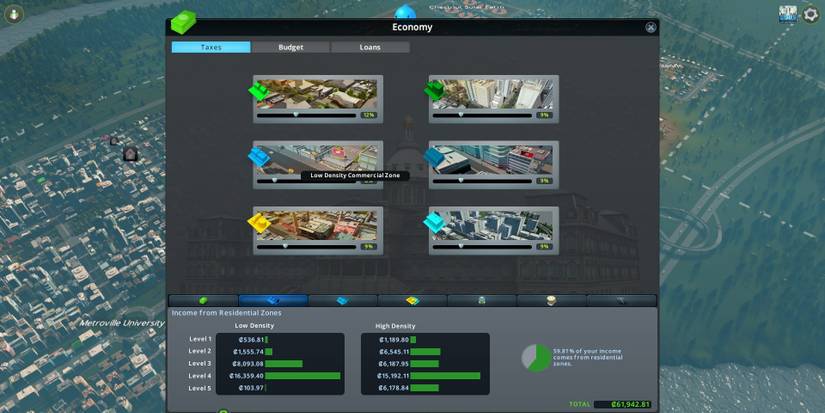Click the ₡6,545.11 high density value
Image resolution: width=825 pixels, height=413 pixels.
(394, 351)
